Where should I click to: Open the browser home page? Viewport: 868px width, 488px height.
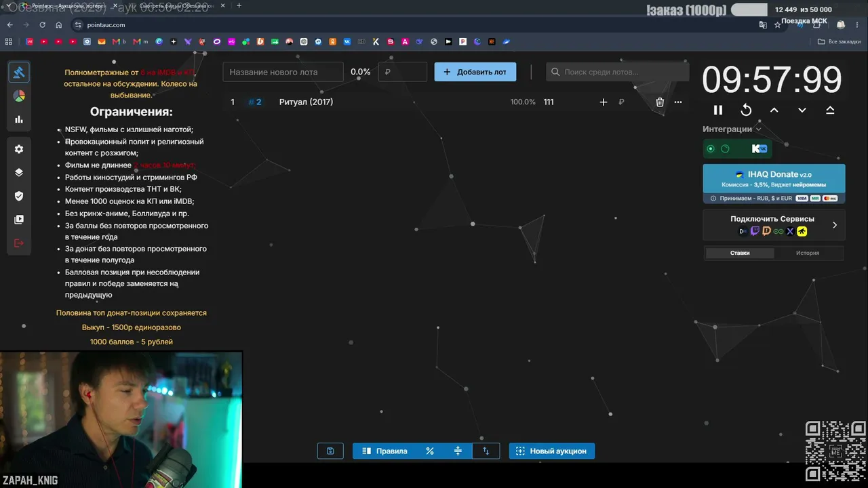click(x=59, y=25)
